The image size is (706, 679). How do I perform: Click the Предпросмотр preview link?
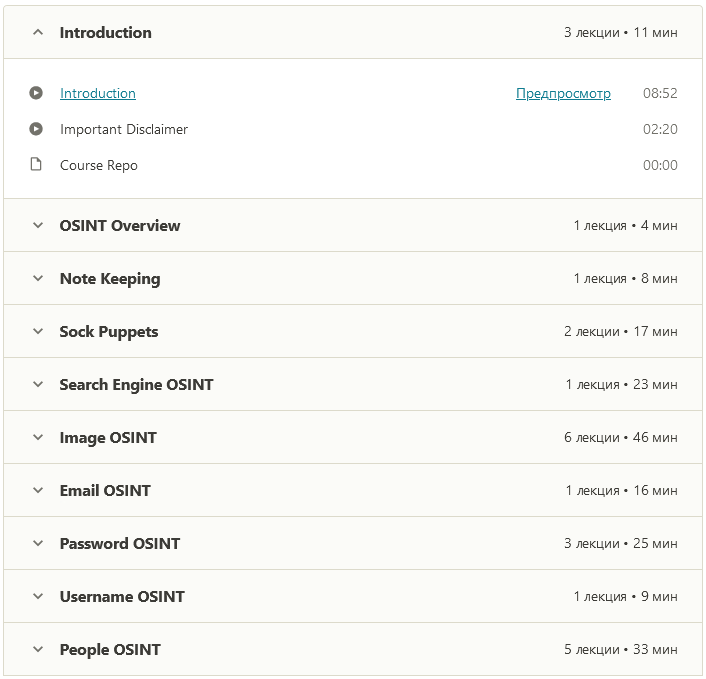pos(563,93)
